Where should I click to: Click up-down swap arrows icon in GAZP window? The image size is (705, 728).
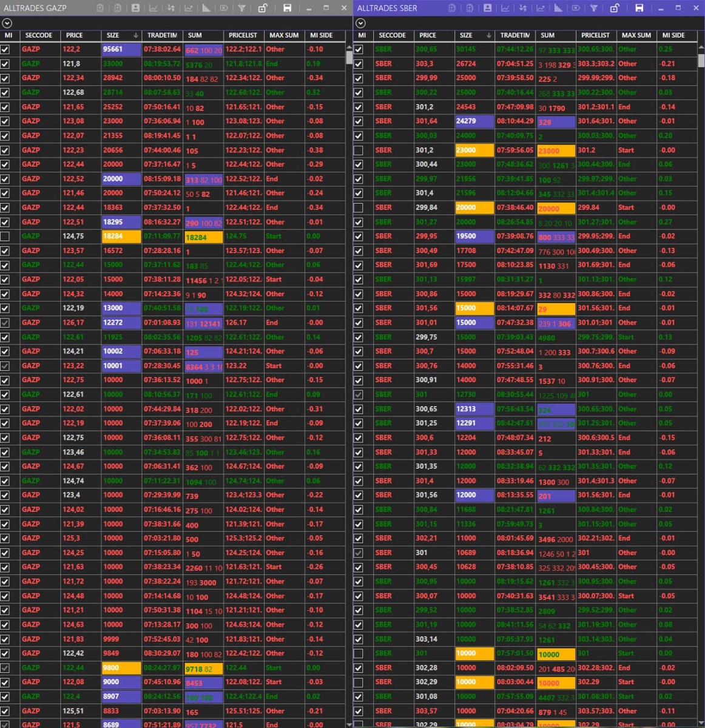171,8
